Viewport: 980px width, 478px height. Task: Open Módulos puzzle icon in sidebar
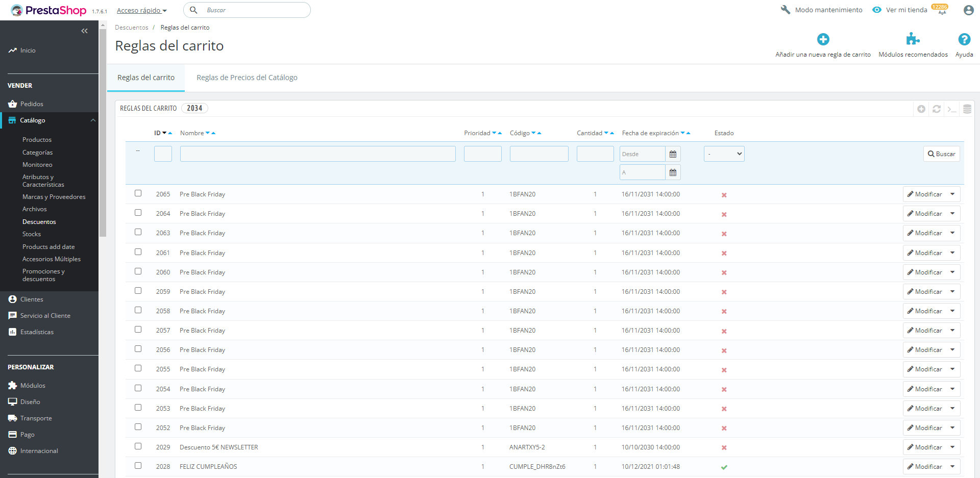point(13,386)
